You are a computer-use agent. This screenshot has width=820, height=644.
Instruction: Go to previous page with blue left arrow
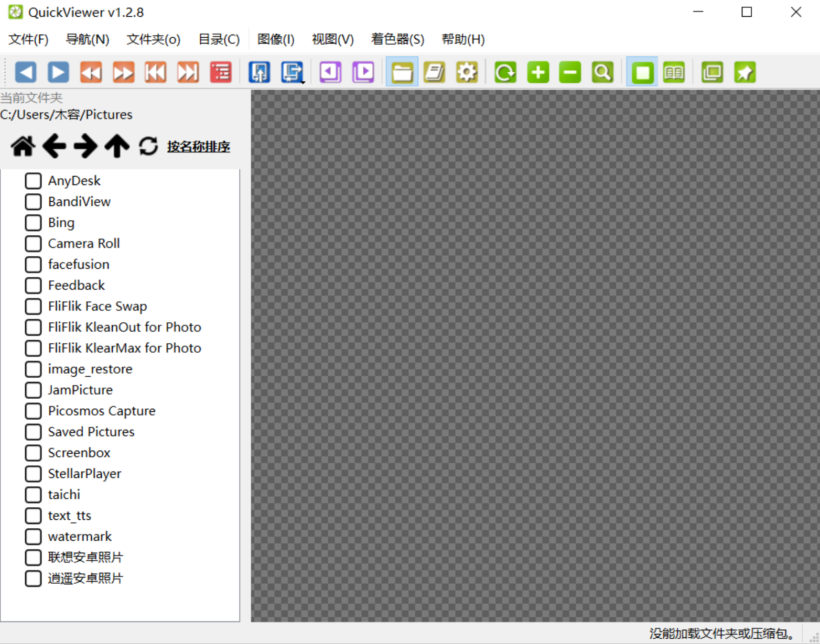(26, 72)
